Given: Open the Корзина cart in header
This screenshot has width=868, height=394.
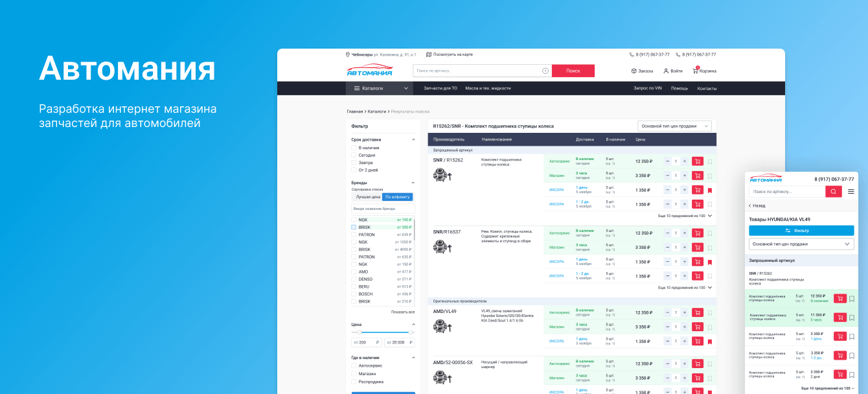Looking at the screenshot, I should (x=704, y=71).
